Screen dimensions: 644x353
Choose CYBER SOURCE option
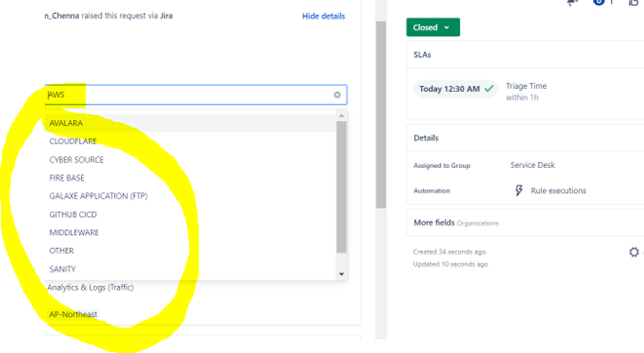click(190, 160)
